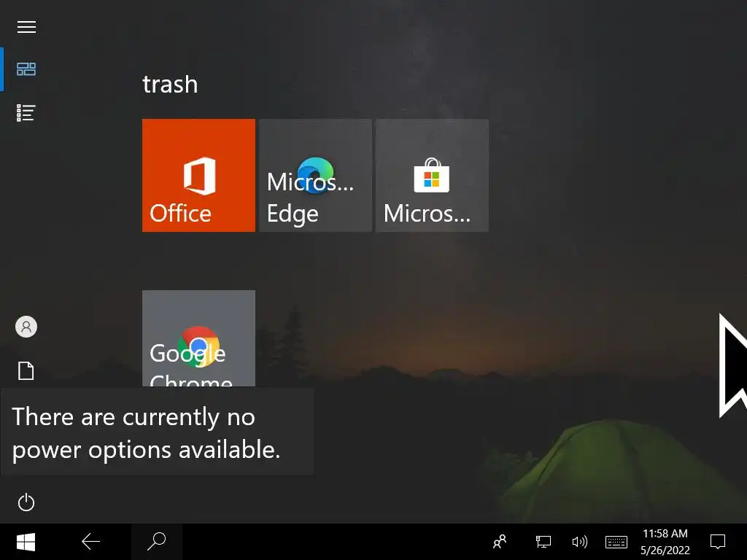Open the Office tile
Image resolution: width=747 pixels, height=560 pixels.
pyautogui.click(x=198, y=175)
